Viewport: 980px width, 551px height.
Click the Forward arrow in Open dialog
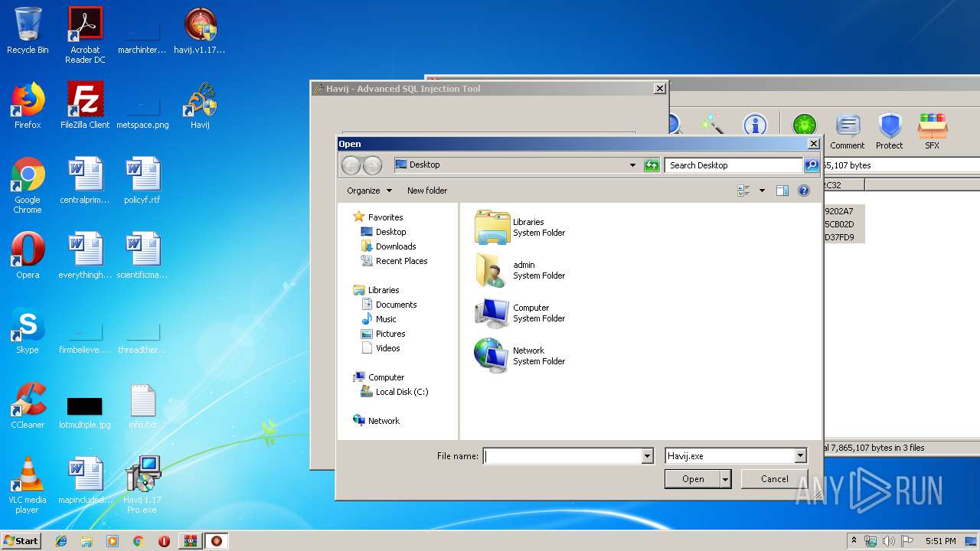[x=372, y=165]
